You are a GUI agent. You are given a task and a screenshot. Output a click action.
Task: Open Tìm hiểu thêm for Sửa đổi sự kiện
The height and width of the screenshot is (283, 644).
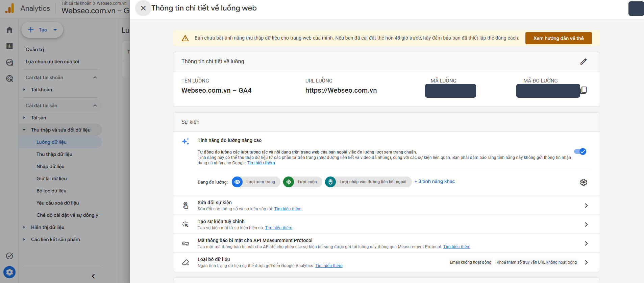click(288, 209)
